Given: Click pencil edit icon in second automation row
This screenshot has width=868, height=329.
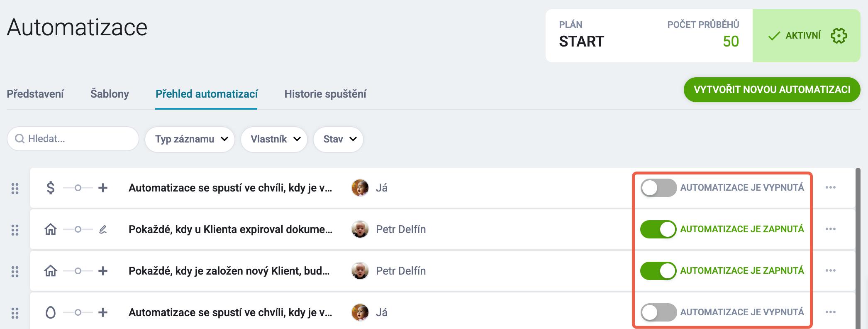Looking at the screenshot, I should coord(103,229).
